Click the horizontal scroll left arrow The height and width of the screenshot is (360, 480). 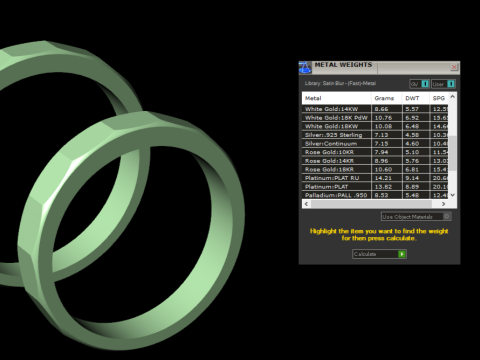306,204
